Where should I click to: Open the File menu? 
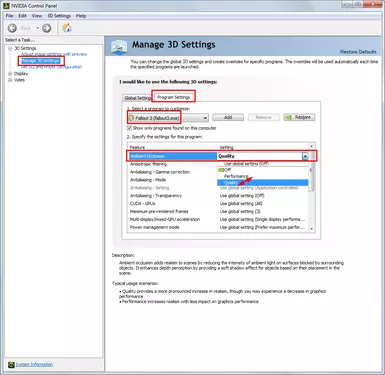[9, 16]
